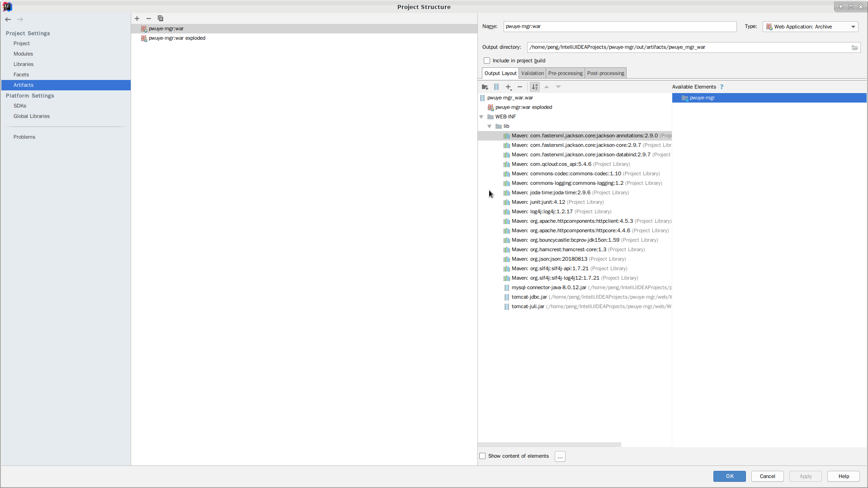The height and width of the screenshot is (488, 868).
Task: Click the back navigation arrow
Action: pyautogui.click(x=8, y=19)
